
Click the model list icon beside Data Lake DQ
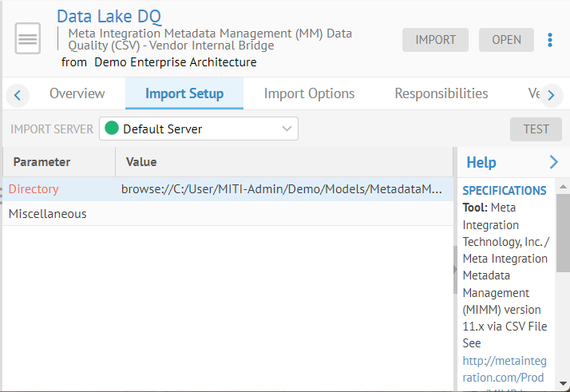[28, 39]
